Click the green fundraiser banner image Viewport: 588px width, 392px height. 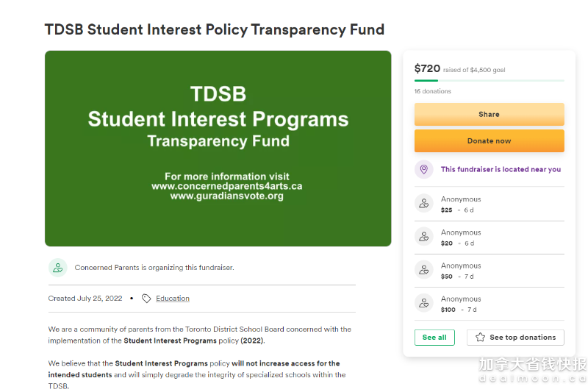pos(218,149)
